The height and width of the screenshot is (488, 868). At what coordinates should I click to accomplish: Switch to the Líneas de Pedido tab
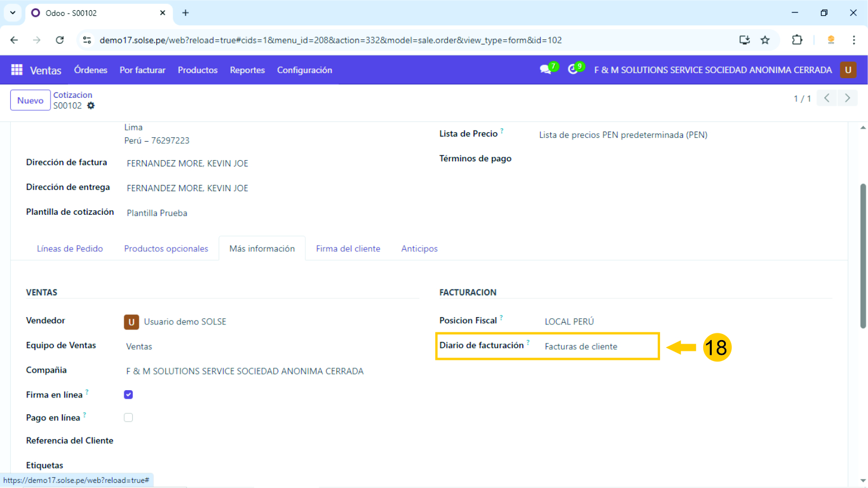tap(70, 248)
